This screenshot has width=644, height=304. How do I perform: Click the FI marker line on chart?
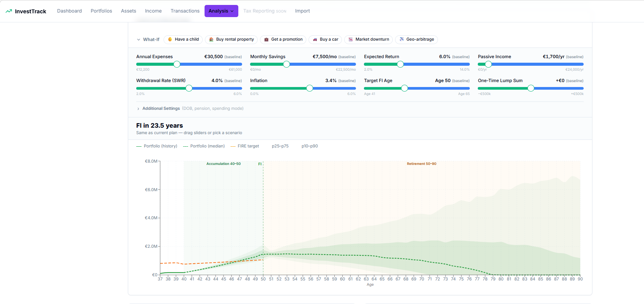[x=263, y=213]
